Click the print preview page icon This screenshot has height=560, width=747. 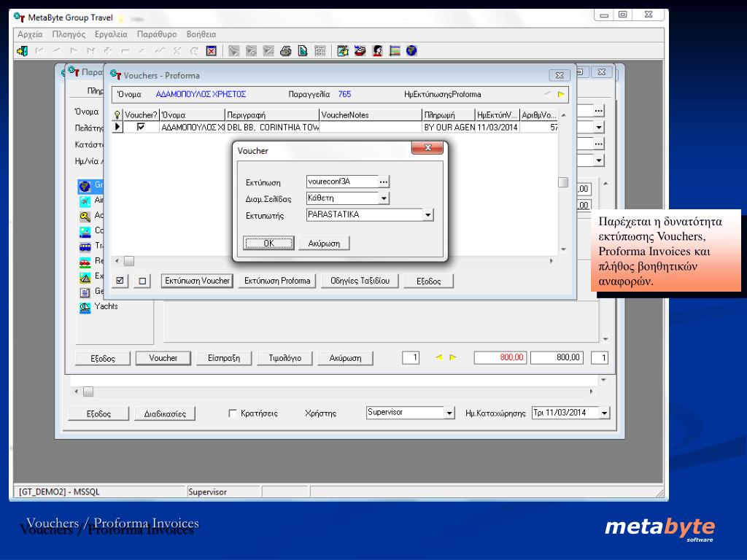pyautogui.click(x=303, y=50)
